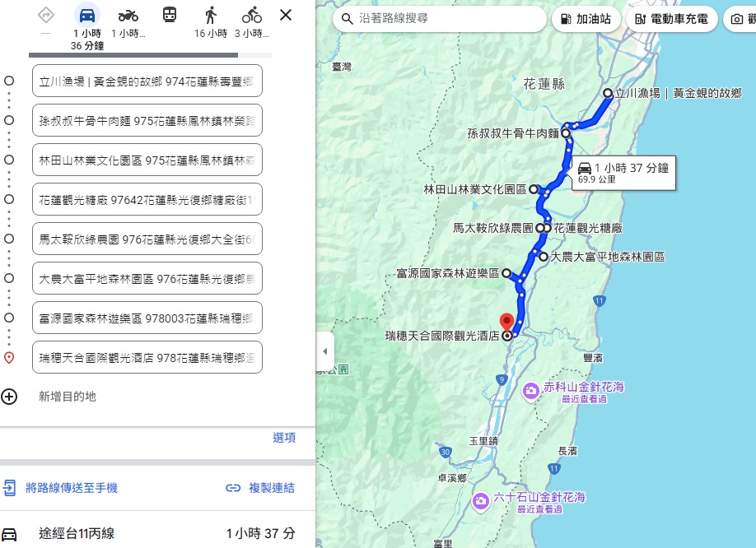This screenshot has width=756, height=548.
Task: Click waypoint circle beside 花蓮觀光糖廠 field
Action: [x=9, y=199]
